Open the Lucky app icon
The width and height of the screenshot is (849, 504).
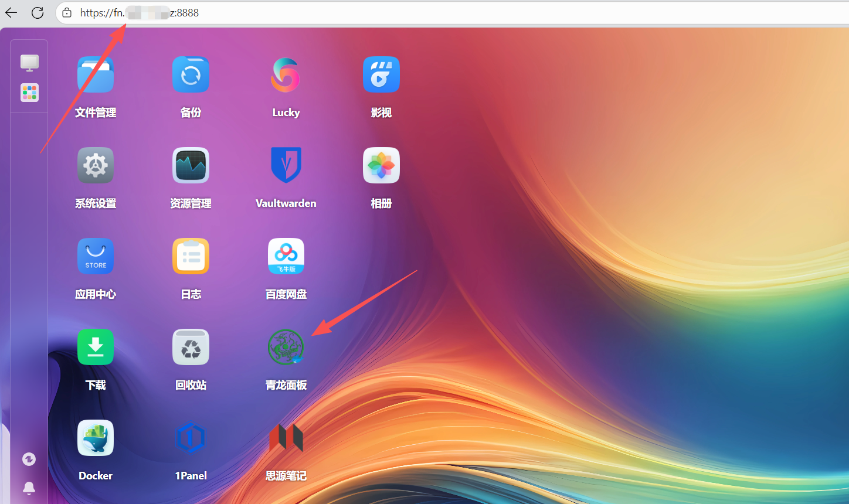point(286,74)
